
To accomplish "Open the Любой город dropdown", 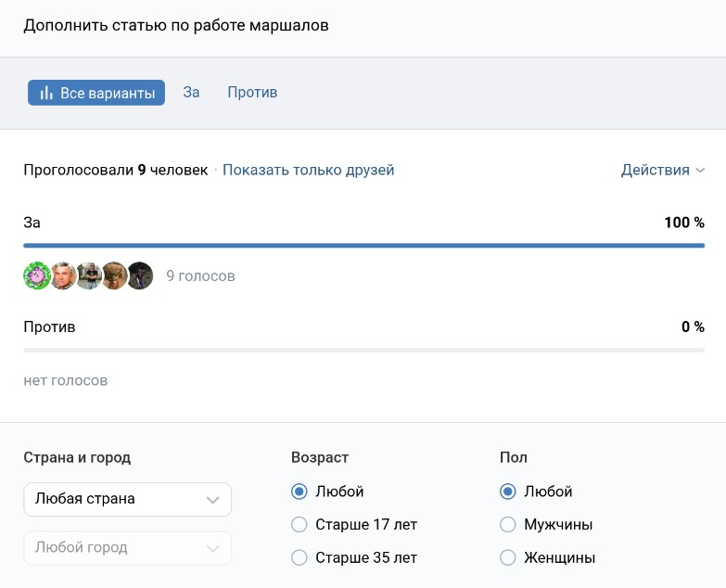I will pyautogui.click(x=127, y=547).
